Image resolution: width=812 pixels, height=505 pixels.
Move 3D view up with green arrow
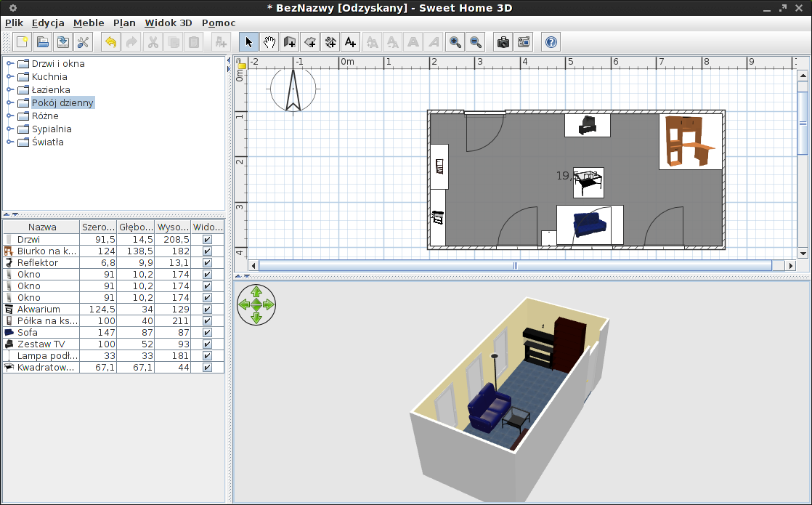(x=256, y=291)
